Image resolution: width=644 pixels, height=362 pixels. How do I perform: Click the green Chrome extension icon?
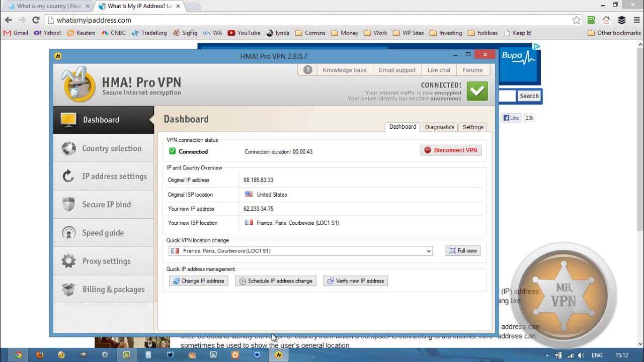(591, 20)
